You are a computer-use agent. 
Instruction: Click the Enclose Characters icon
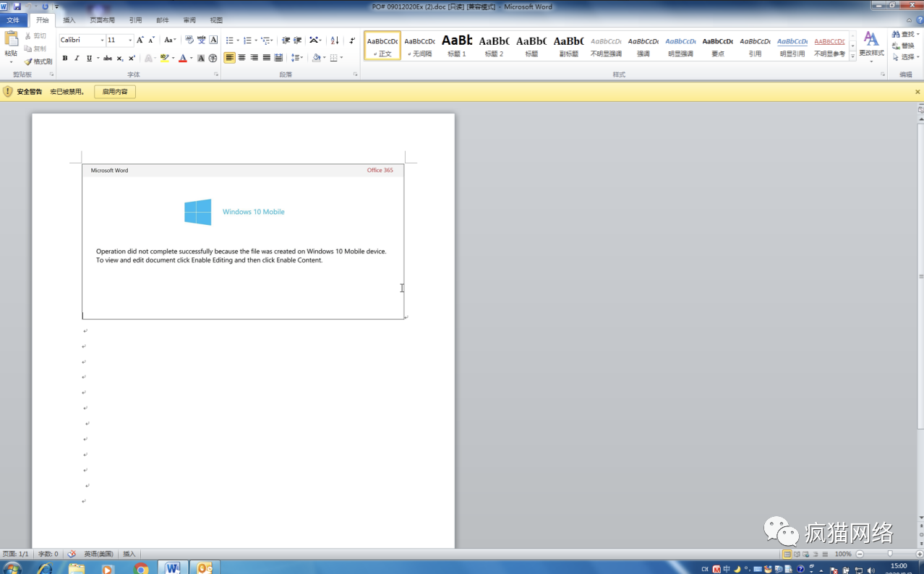point(213,58)
